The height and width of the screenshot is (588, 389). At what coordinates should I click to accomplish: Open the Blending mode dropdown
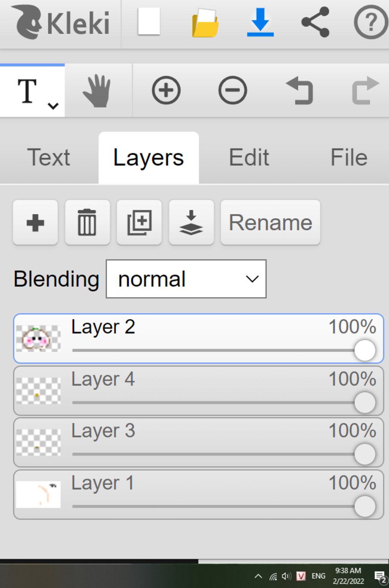(186, 279)
